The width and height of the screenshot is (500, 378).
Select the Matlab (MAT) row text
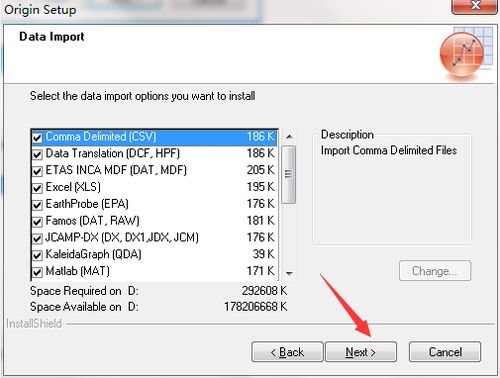pyautogui.click(x=77, y=271)
